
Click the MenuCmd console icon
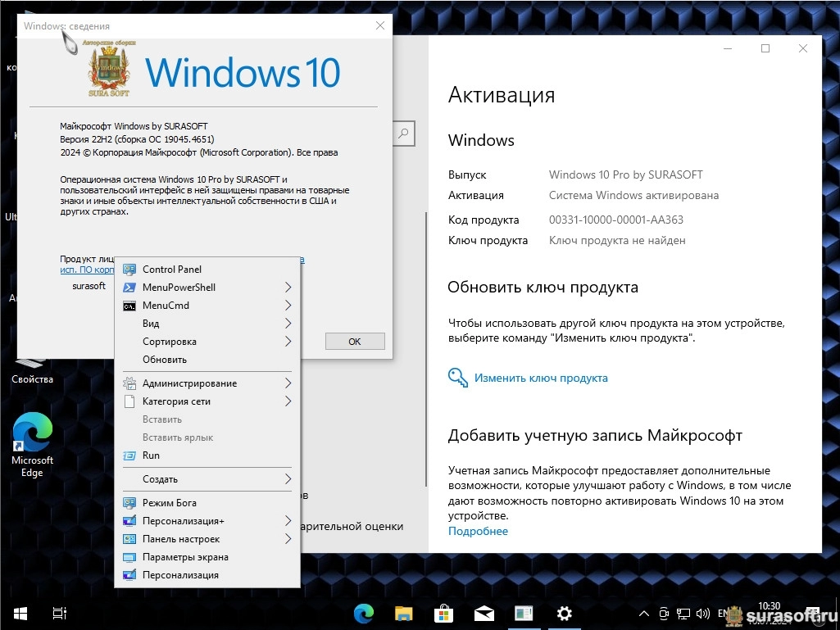(129, 306)
